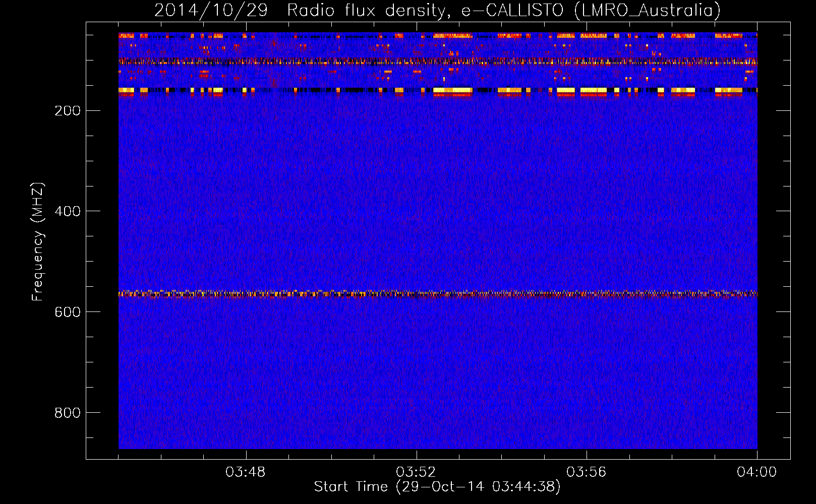Select the 'Frequency (MHZ)' axis label

click(x=38, y=242)
